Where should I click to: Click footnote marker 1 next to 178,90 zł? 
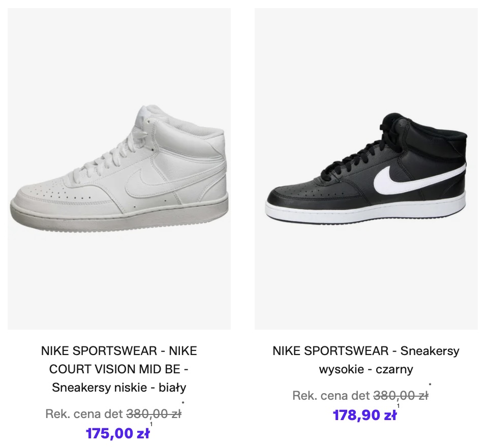[398, 405]
